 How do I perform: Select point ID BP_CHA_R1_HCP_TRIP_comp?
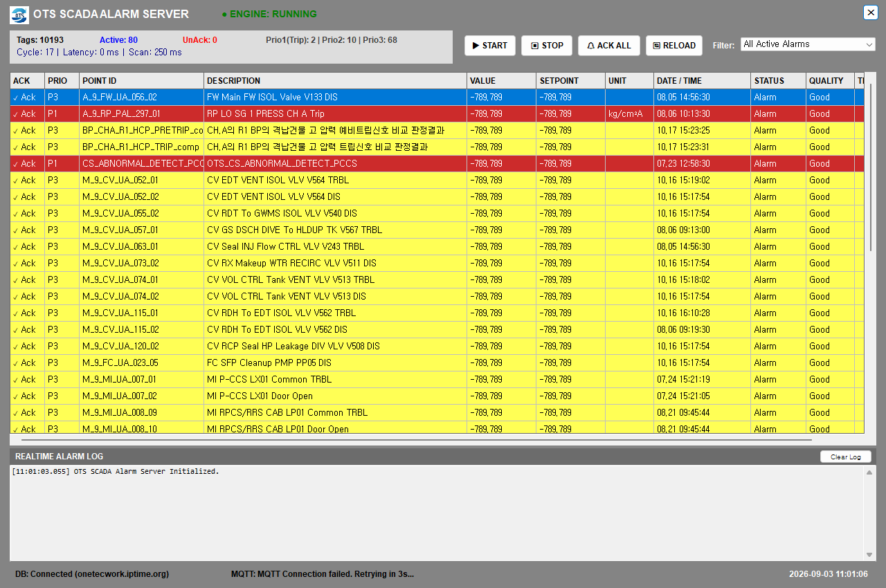142,147
